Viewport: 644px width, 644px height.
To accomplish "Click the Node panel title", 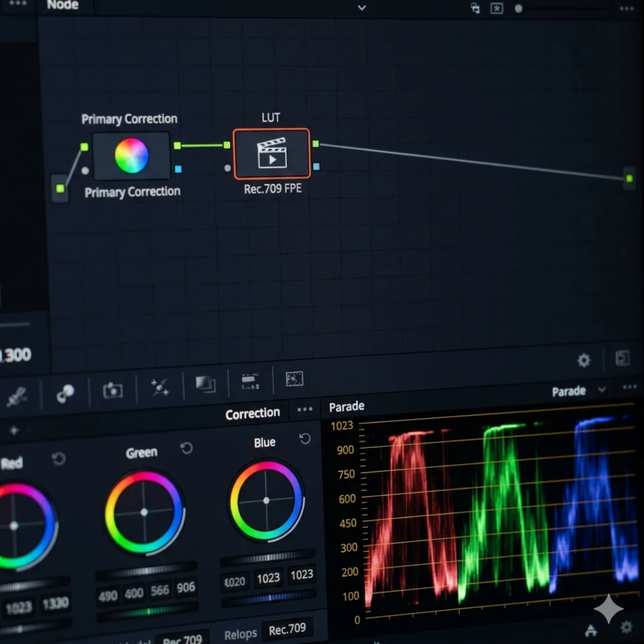I will (63, 5).
